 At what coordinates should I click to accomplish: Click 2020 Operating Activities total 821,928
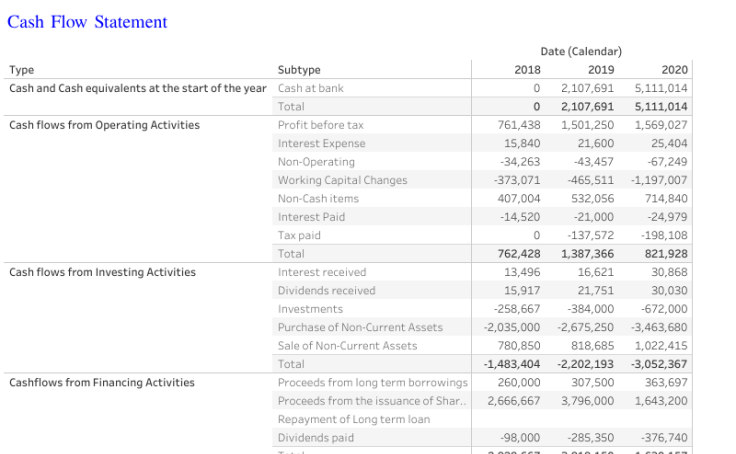click(x=667, y=254)
